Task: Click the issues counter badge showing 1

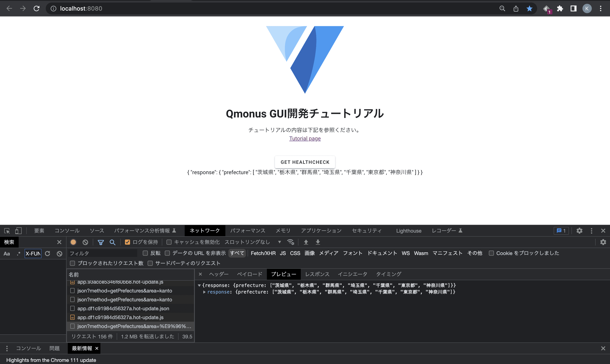Action: pos(561,231)
